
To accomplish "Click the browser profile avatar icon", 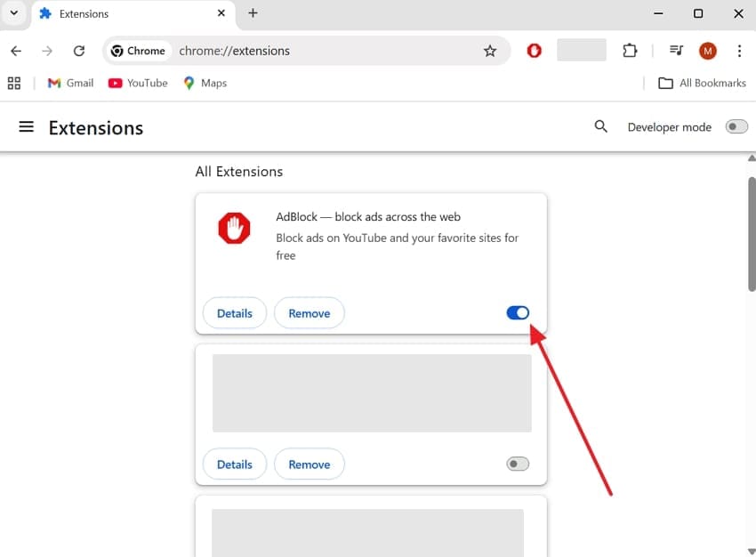I will [707, 52].
